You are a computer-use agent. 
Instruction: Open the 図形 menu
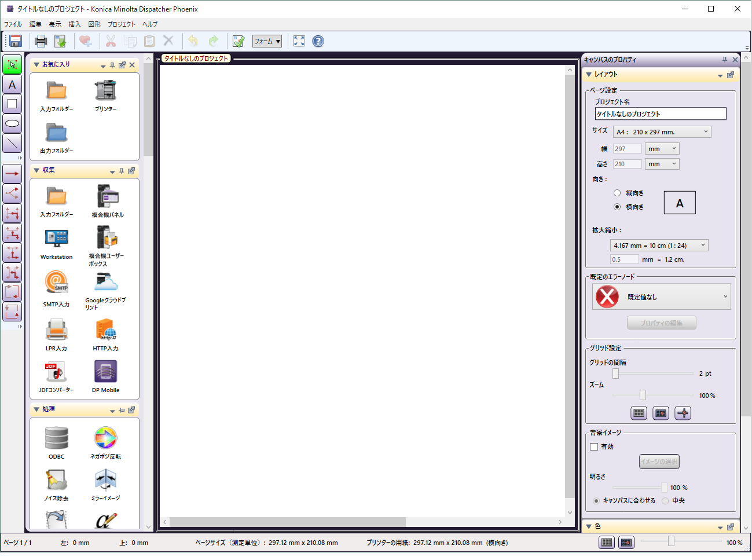point(94,24)
